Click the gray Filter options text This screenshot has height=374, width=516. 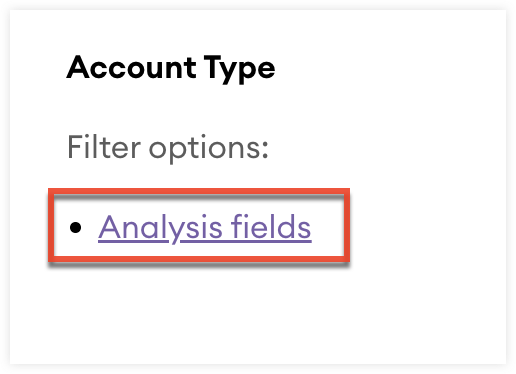tap(168, 148)
